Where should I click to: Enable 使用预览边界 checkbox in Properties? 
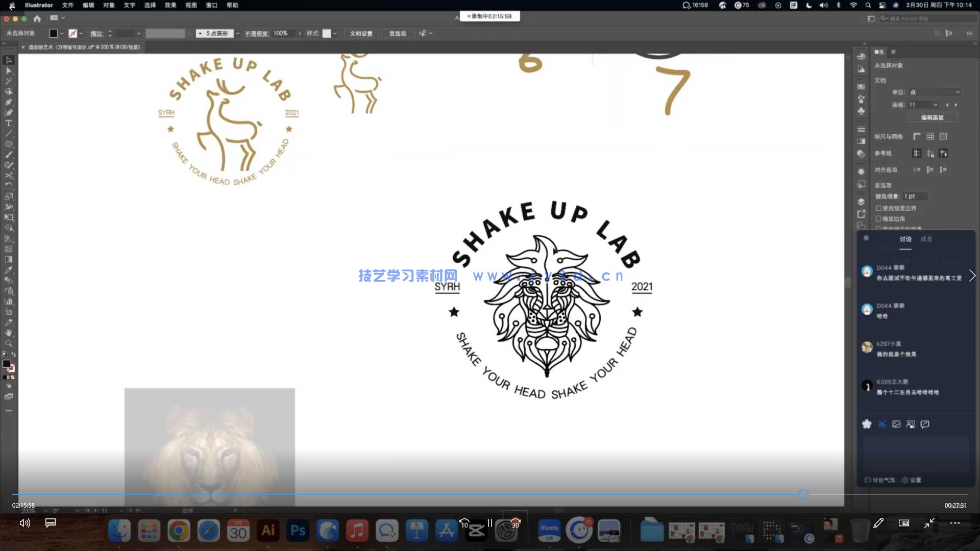pyautogui.click(x=878, y=208)
